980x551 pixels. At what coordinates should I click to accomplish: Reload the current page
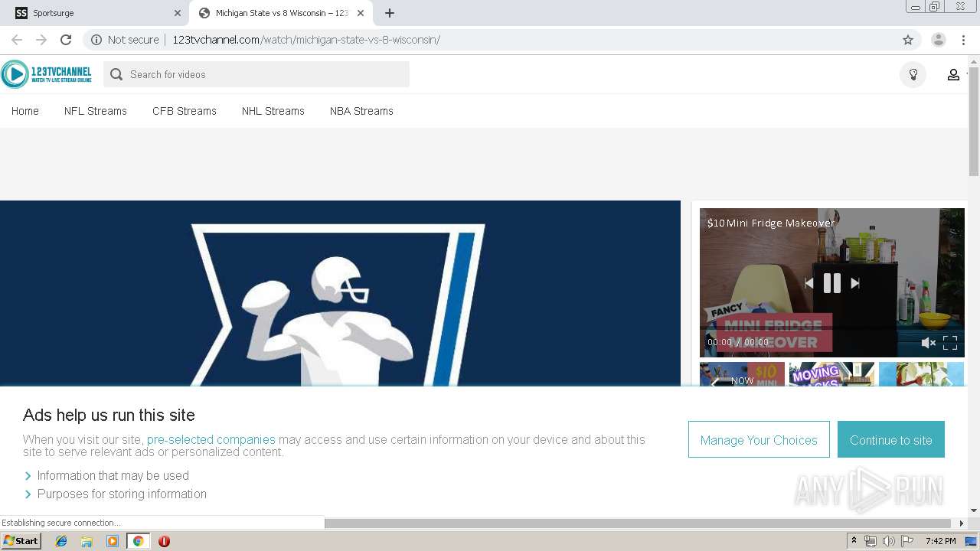tap(66, 40)
